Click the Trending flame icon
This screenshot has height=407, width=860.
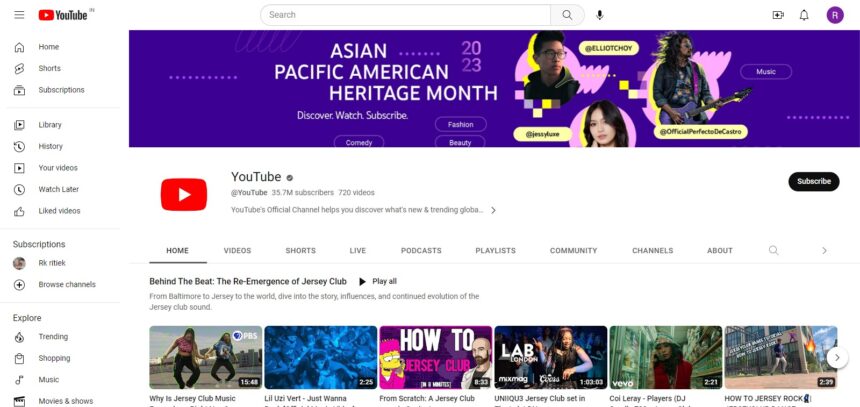(x=19, y=337)
